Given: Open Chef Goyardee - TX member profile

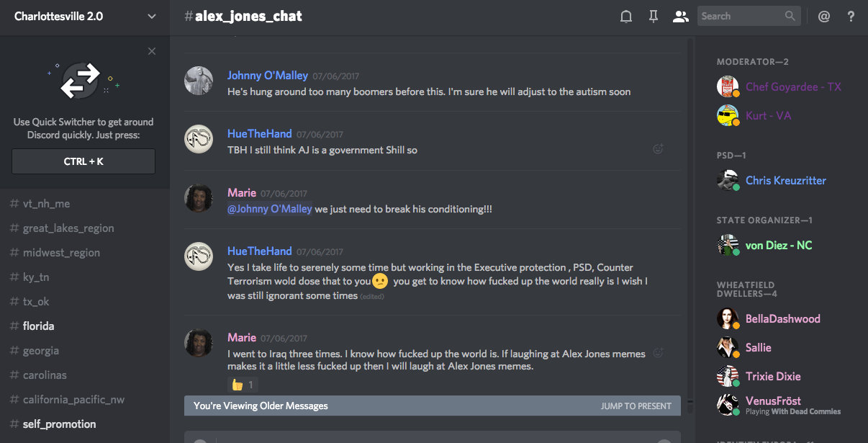Looking at the screenshot, I should [x=793, y=87].
